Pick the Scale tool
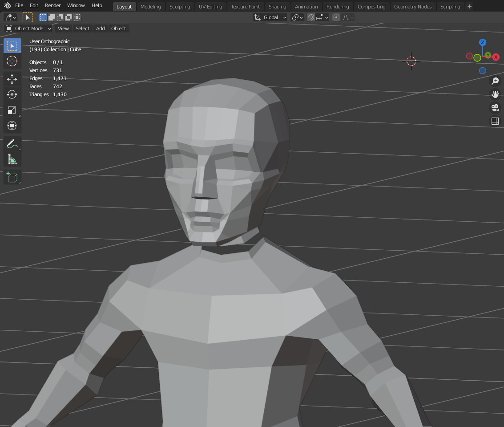The width and height of the screenshot is (504, 427). click(12, 110)
